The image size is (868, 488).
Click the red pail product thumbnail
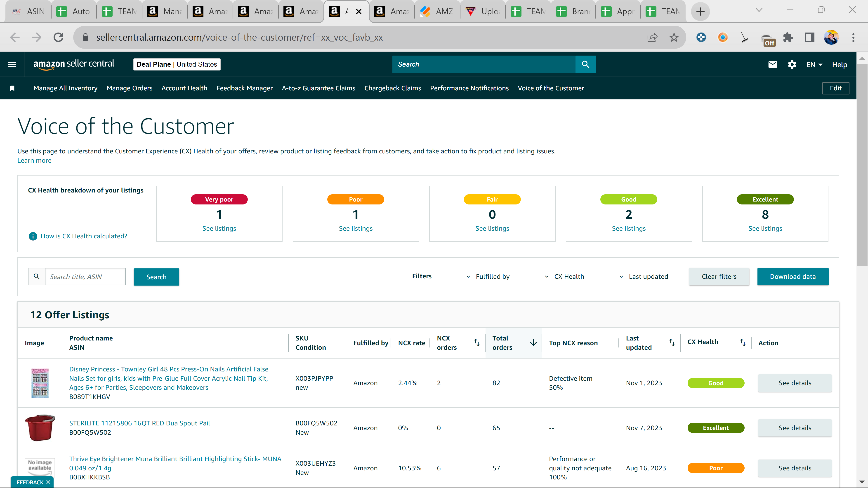point(40,428)
